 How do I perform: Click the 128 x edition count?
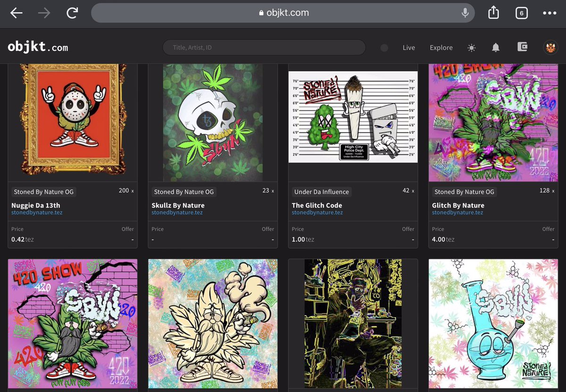(547, 191)
